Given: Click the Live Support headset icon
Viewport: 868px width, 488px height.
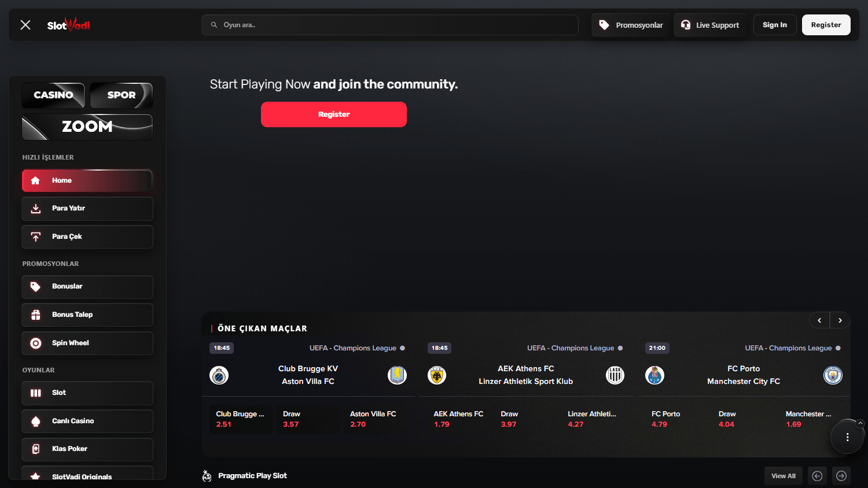Looking at the screenshot, I should point(686,25).
